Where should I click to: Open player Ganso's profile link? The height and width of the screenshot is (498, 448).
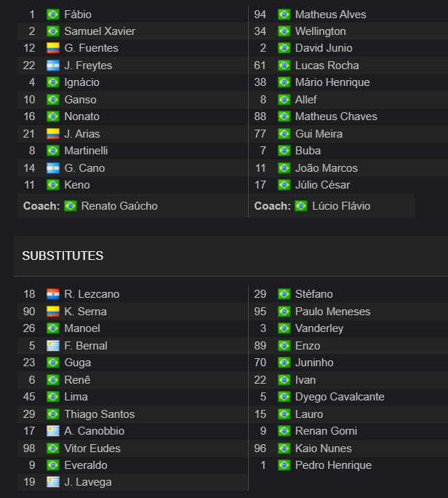(80, 100)
